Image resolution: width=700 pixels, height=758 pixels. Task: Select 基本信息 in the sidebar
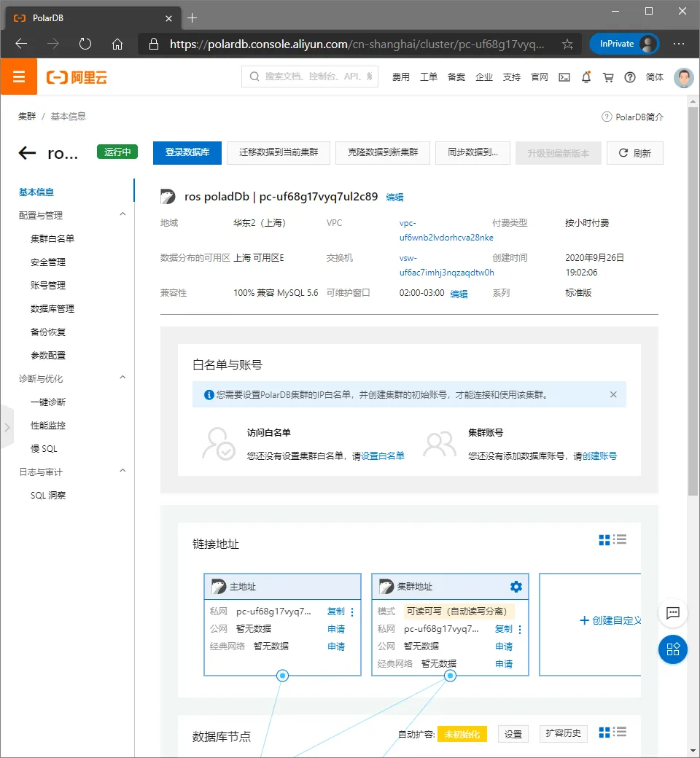[36, 192]
